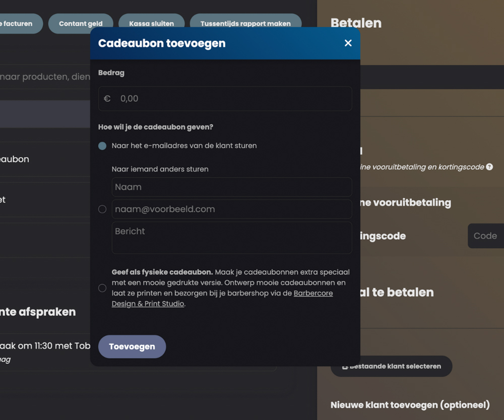Viewport: 504px width, 420px height.
Task: Click the Naam recipient field
Action: tap(232, 187)
